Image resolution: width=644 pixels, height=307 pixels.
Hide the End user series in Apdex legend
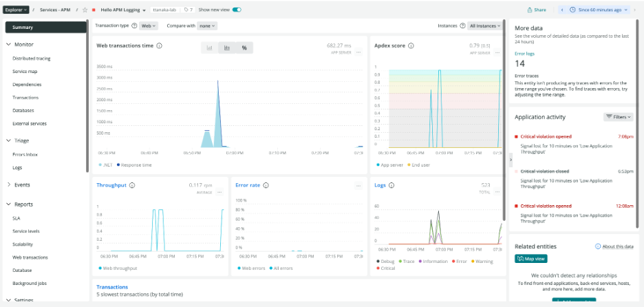click(x=420, y=165)
